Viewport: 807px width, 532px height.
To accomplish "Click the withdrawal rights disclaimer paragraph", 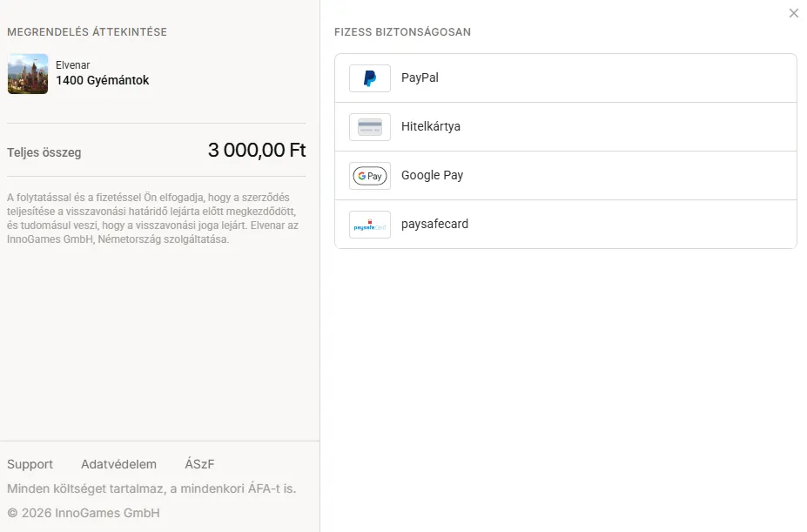I will pos(153,219).
